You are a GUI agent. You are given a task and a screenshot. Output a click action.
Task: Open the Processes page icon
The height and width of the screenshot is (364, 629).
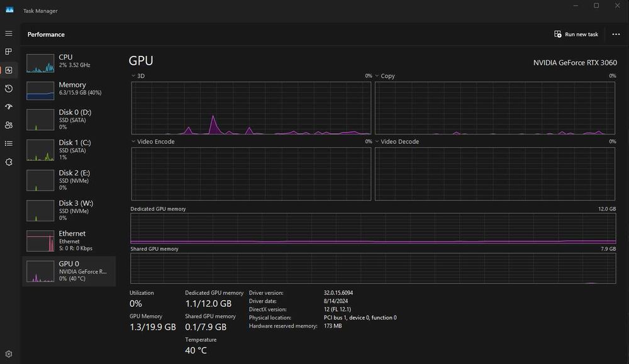click(9, 52)
